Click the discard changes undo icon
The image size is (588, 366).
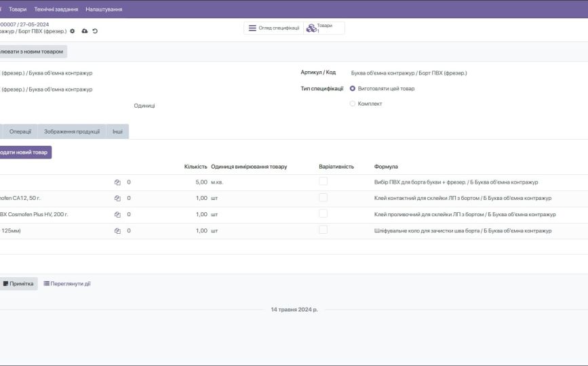95,31
